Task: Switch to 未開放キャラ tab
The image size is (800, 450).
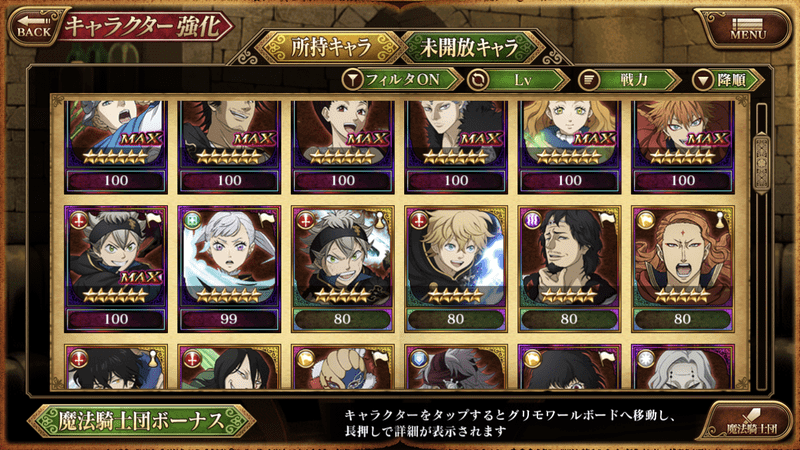Action: [x=469, y=47]
